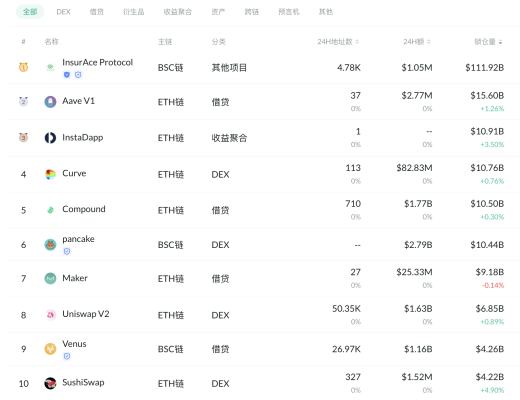Click the +3.50% change for InstaDapp

click(492, 145)
